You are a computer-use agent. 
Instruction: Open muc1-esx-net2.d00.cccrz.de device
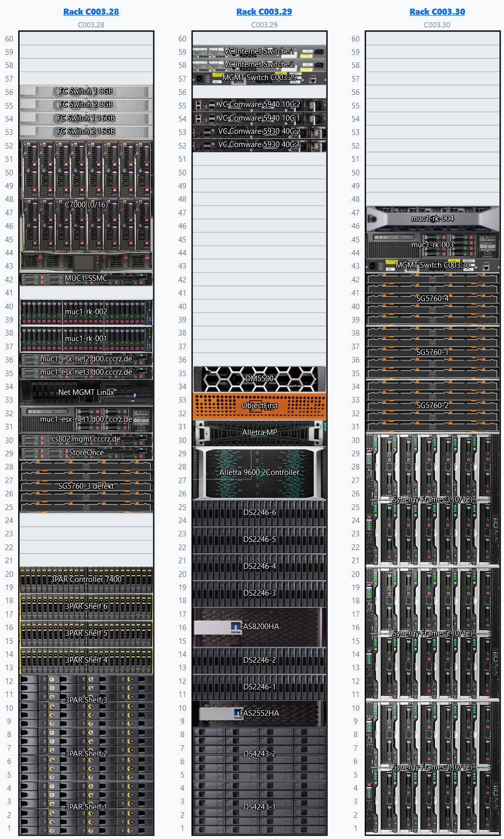coord(86,359)
